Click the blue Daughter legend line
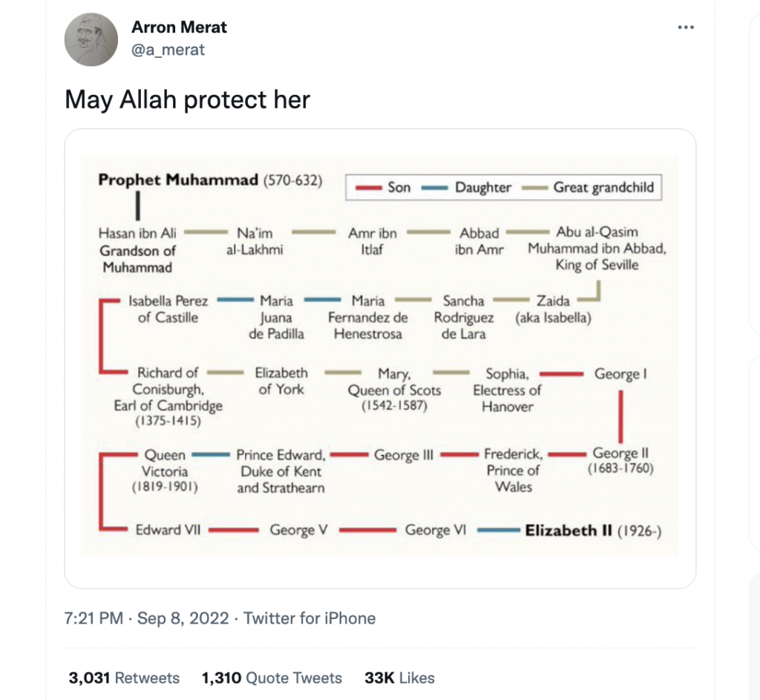The width and height of the screenshot is (760, 700). tap(434, 188)
